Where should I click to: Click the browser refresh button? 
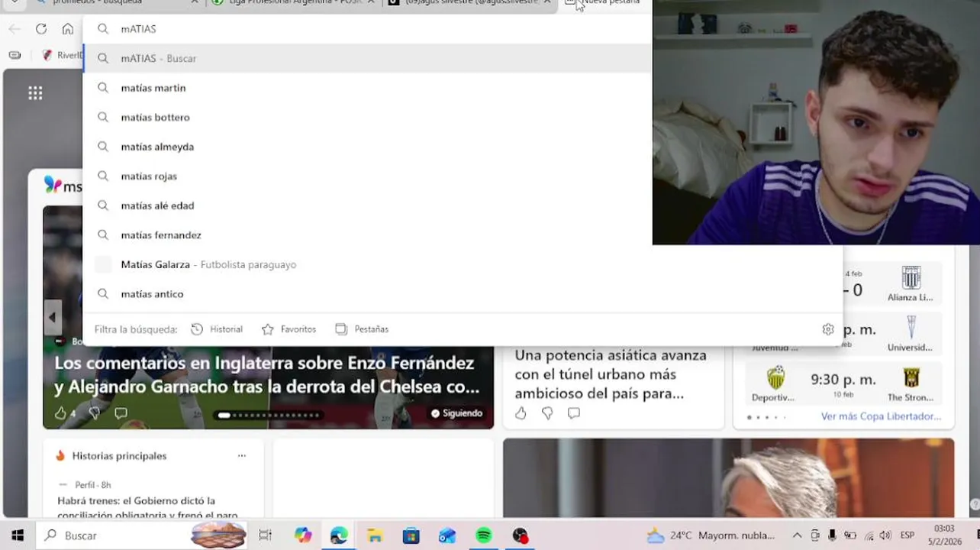41,29
